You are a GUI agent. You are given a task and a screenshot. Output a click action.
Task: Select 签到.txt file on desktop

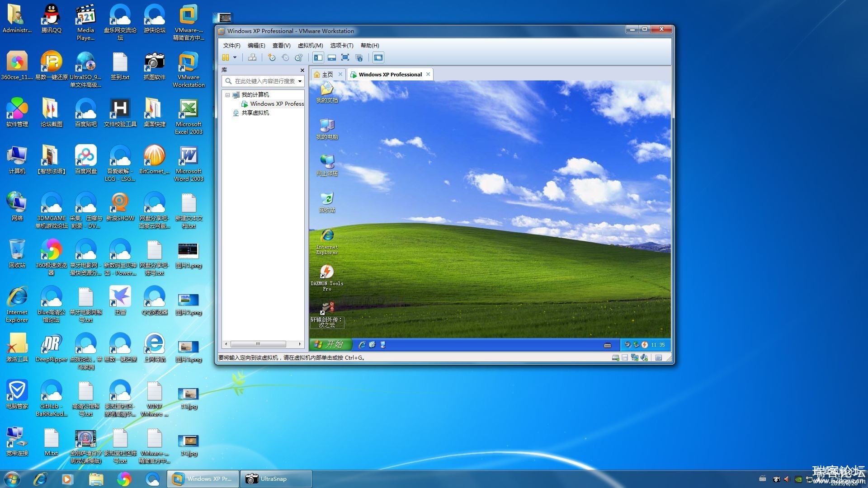[x=120, y=66]
